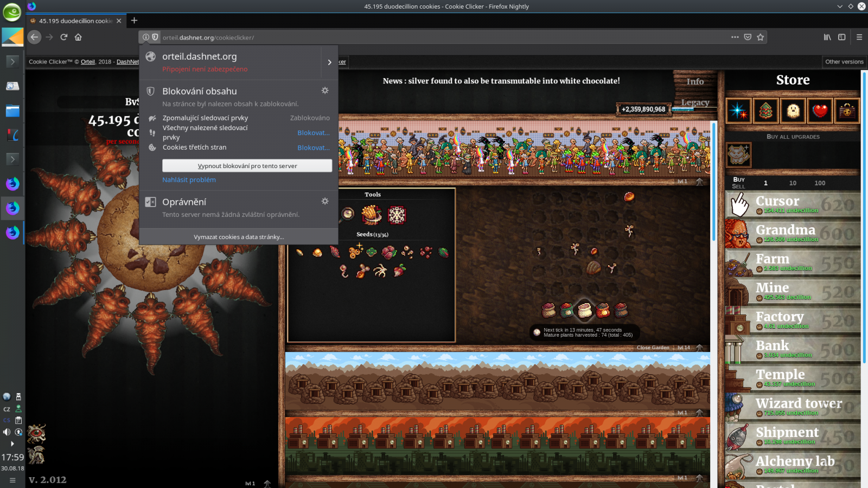Viewport: 868px width, 488px height.
Task: Select the beet-shaped seed with green leaves
Action: coord(399,270)
